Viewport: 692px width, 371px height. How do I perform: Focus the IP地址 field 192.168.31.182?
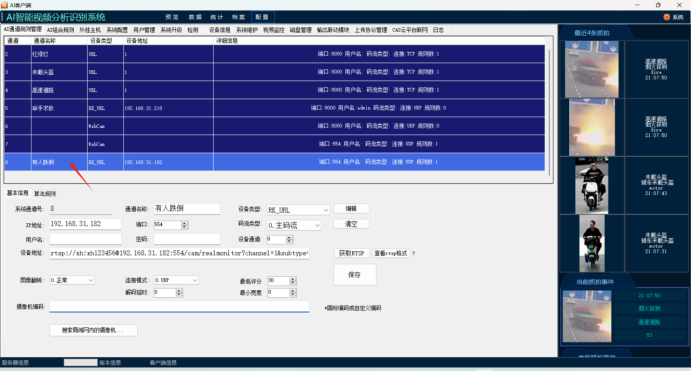coord(85,224)
